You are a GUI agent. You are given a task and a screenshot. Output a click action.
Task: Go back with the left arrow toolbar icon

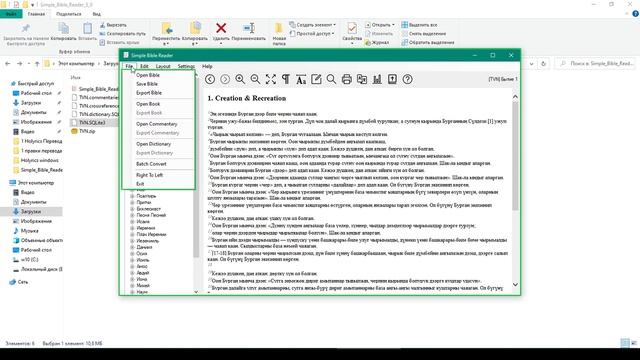(210, 79)
